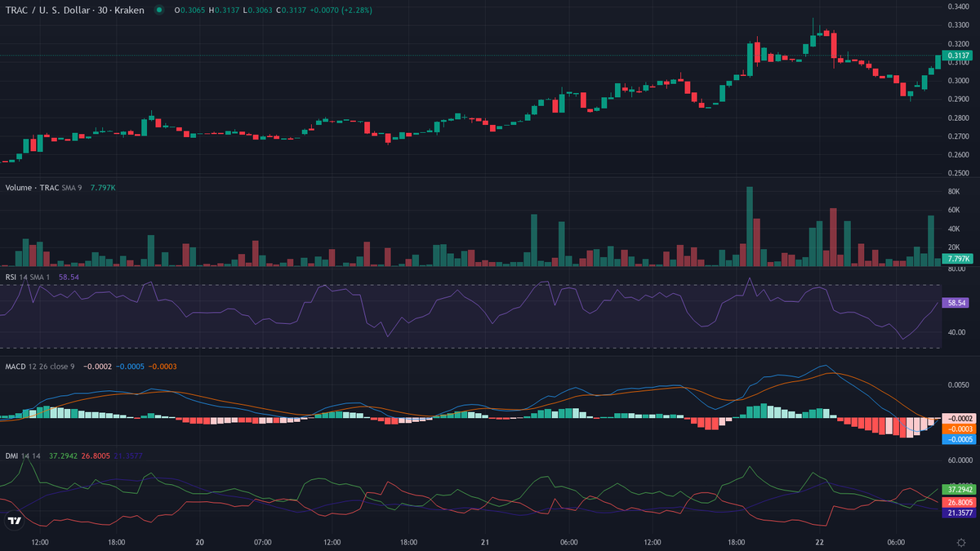Click the purple RSI label 58.54 on axis
Viewport: 980px width, 551px height.
(955, 303)
